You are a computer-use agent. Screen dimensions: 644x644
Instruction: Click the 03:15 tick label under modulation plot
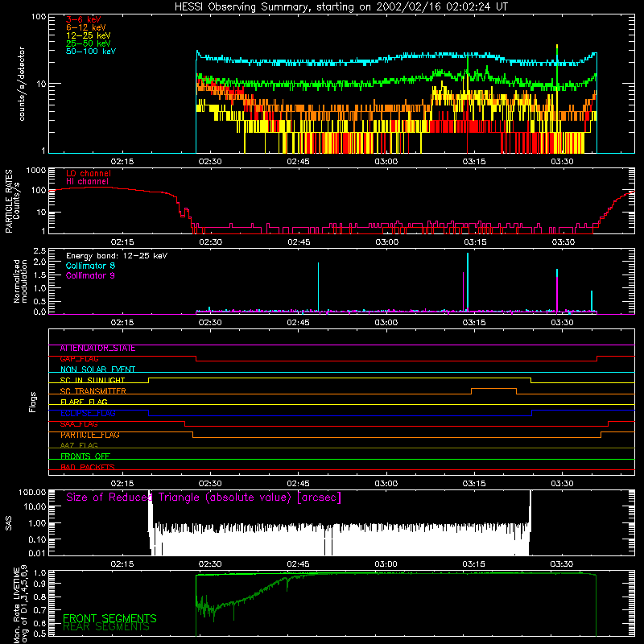point(474,323)
